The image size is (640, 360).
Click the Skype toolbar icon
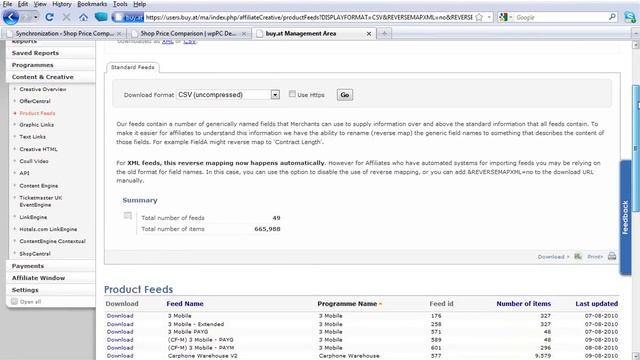tap(630, 17)
